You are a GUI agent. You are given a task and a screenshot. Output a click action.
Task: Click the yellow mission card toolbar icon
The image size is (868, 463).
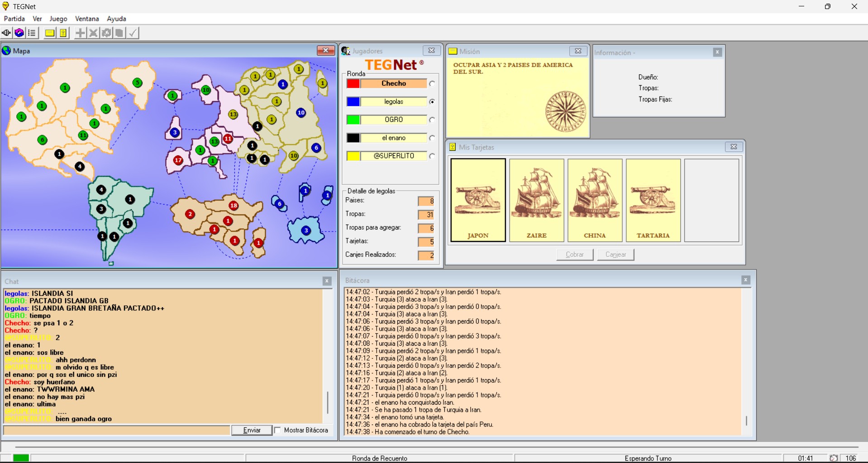(x=50, y=33)
